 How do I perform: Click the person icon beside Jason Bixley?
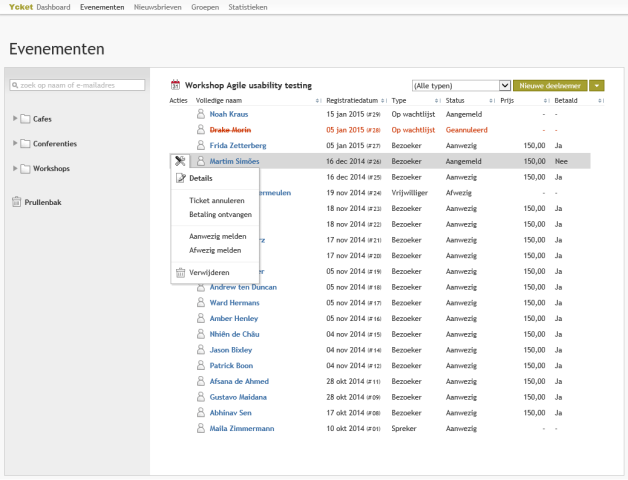201,350
